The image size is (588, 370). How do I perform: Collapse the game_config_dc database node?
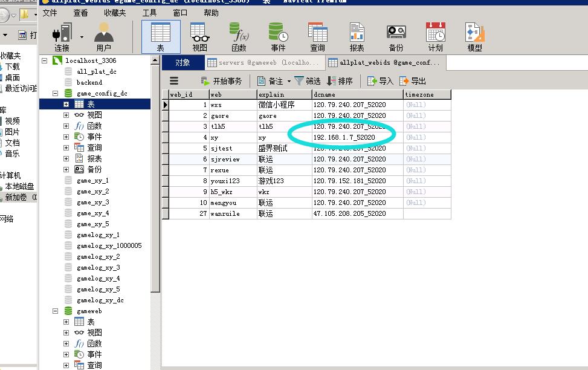[55, 93]
